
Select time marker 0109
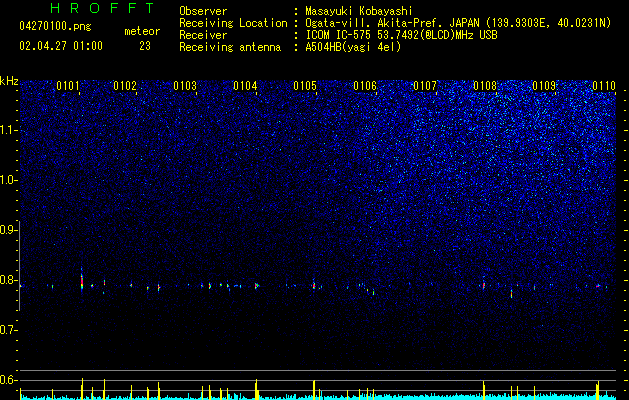(544, 86)
